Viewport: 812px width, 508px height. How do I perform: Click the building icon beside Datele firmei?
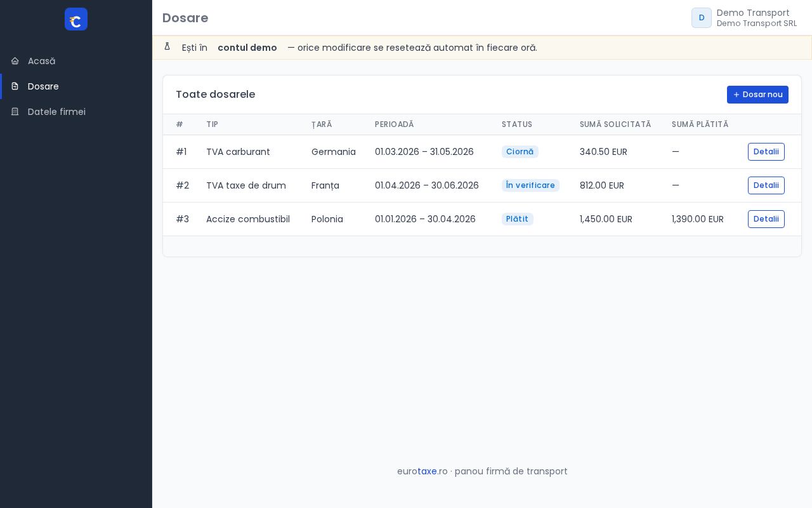(x=15, y=112)
